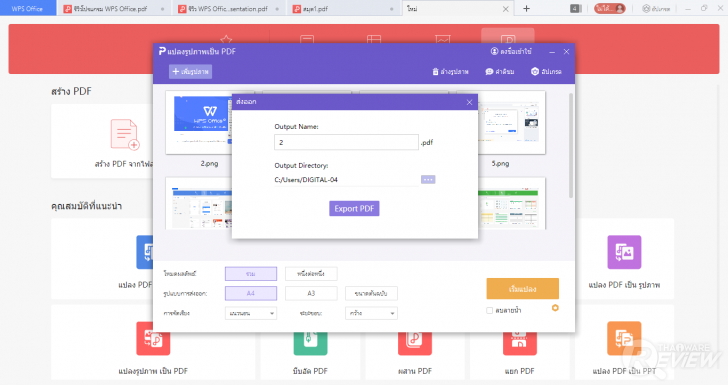Click the Export PDF button
Viewport: 728px width, 385px height.
click(x=354, y=209)
